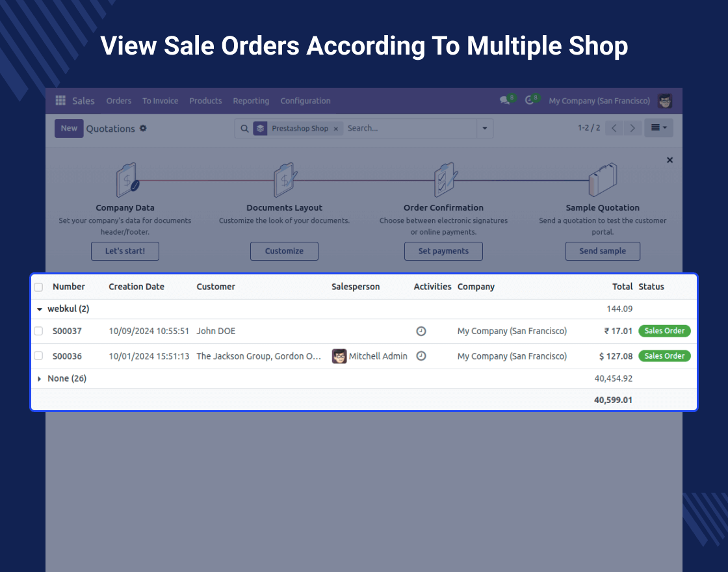The height and width of the screenshot is (572, 728).
Task: Open order number S00036
Action: pos(67,356)
